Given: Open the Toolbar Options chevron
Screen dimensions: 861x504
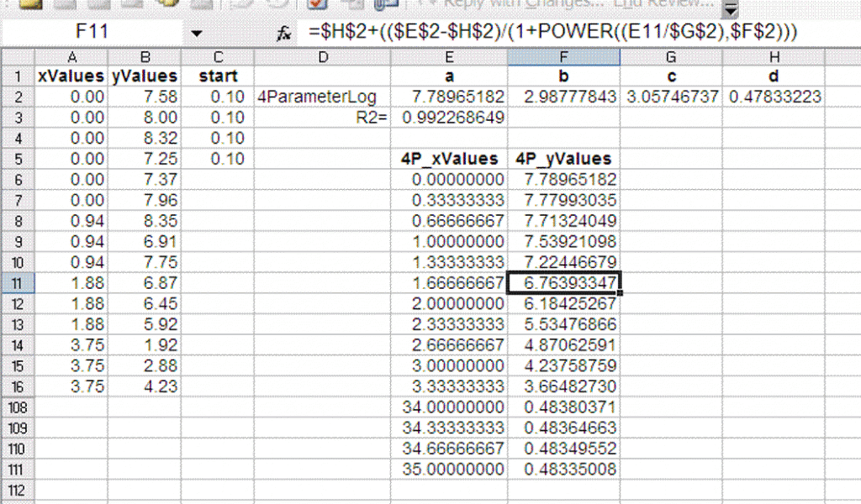Looking at the screenshot, I should click(731, 8).
